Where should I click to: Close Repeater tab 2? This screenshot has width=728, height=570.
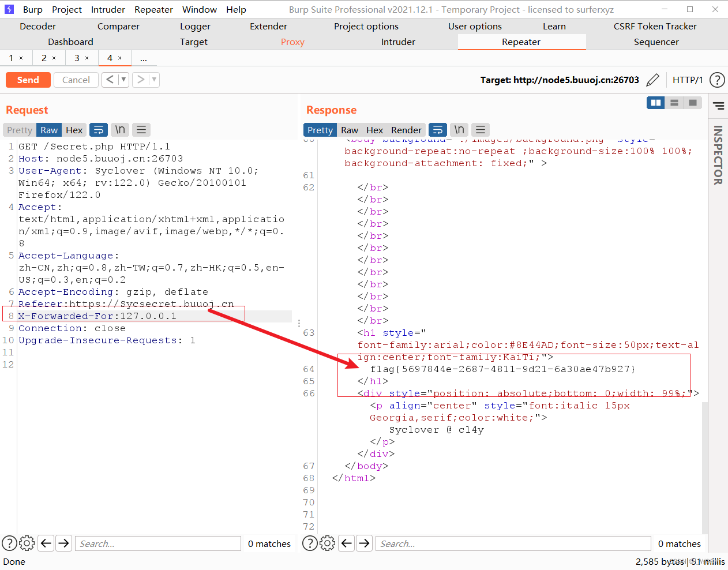pos(54,58)
